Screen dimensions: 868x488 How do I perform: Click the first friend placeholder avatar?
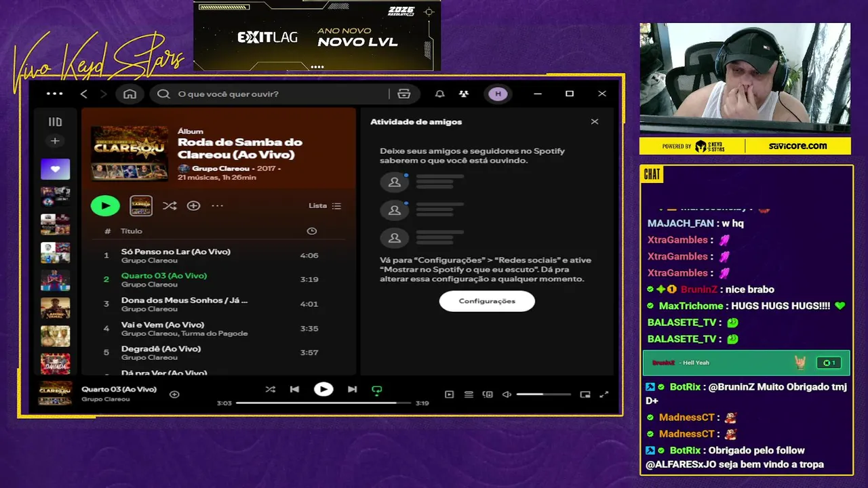pyautogui.click(x=394, y=182)
